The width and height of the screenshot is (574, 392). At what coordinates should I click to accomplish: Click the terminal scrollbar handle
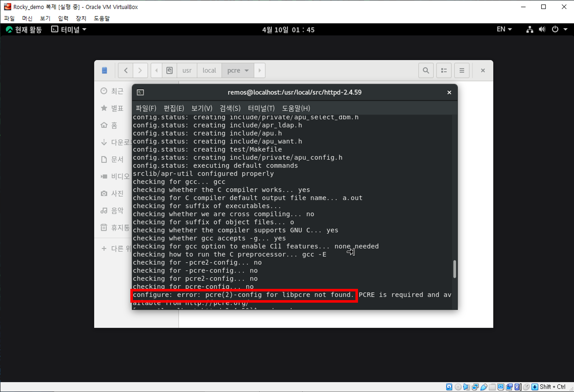[454, 269]
